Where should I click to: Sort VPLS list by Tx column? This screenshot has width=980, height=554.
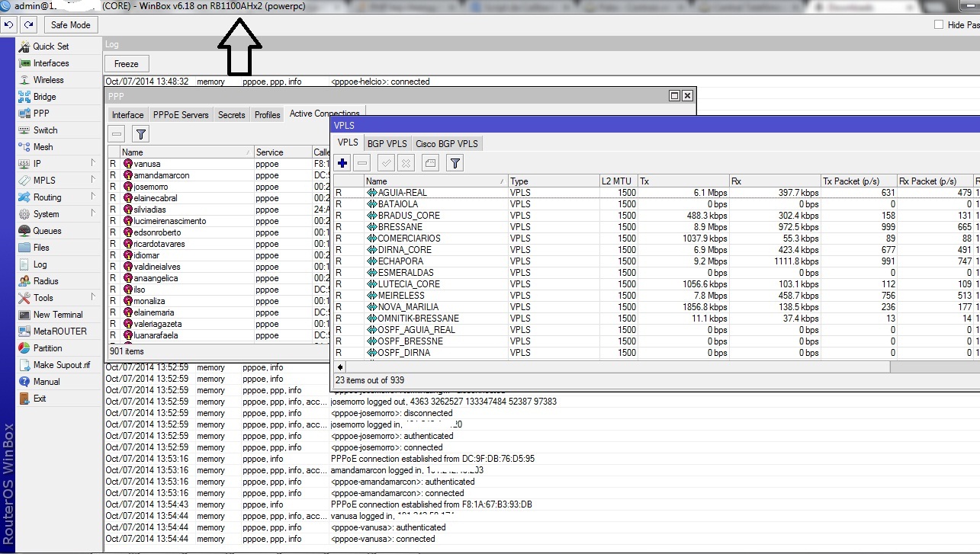[683, 181]
